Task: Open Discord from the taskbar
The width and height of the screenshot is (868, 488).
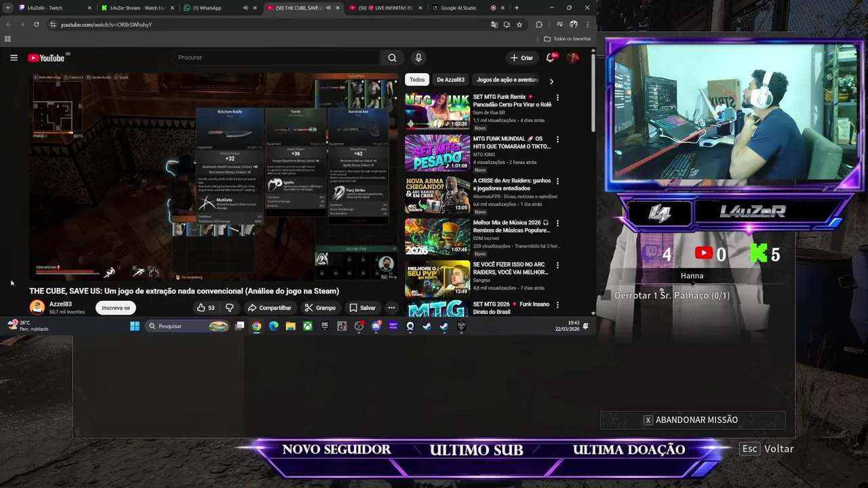Action: click(376, 326)
